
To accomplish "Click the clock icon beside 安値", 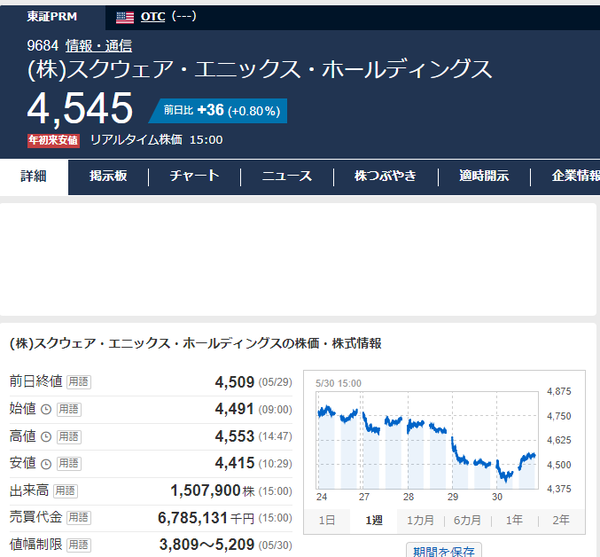I will click(x=46, y=464).
